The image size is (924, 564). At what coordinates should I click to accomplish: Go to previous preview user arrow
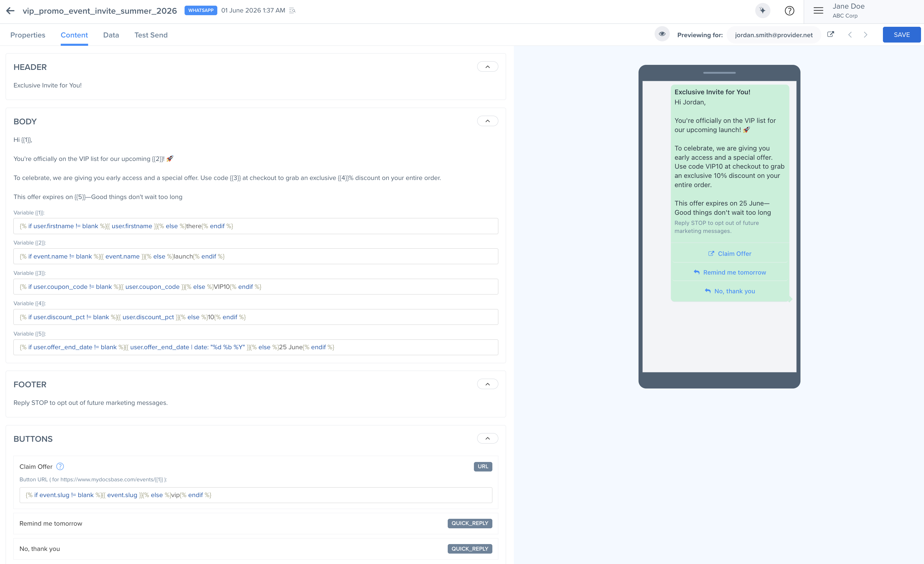850,35
